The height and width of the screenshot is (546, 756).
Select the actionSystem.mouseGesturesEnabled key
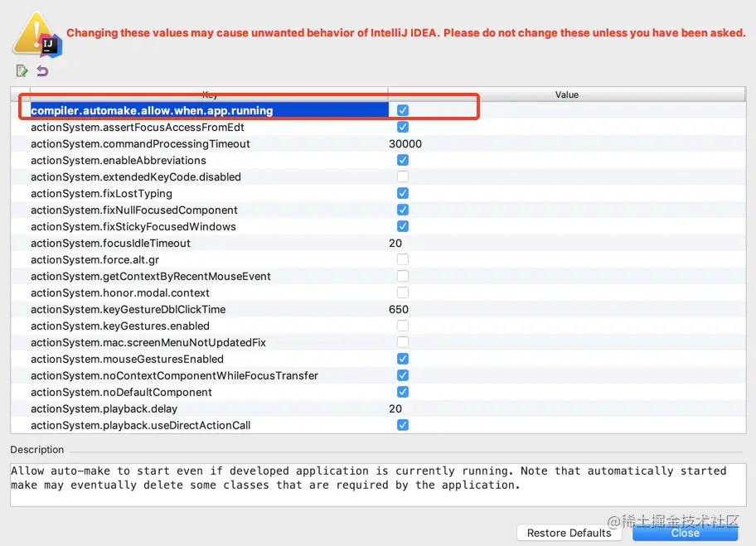128,359
